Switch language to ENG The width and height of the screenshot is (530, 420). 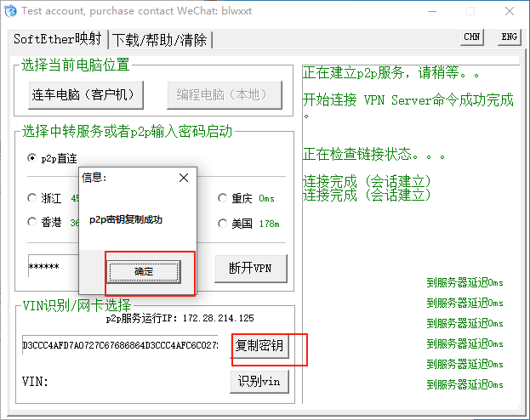click(x=509, y=37)
